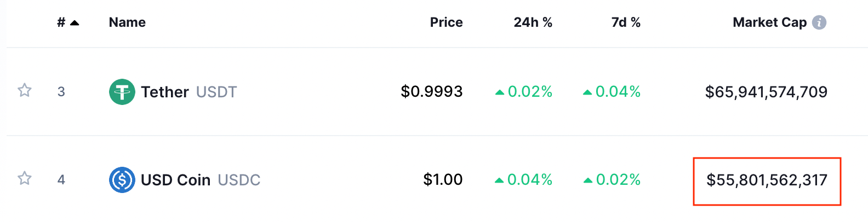Click the sort arrow beside the # header
This screenshot has height=222, width=868.
[75, 23]
